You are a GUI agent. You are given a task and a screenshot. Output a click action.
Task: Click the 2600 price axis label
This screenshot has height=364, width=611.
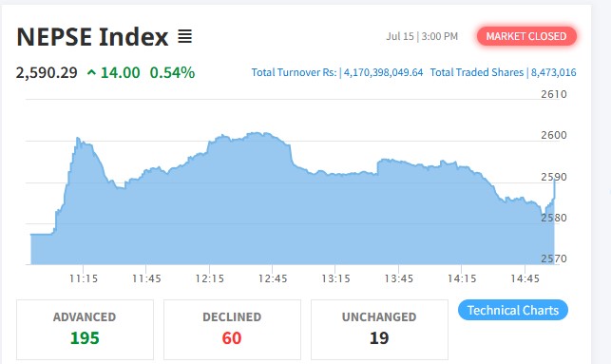[554, 135]
